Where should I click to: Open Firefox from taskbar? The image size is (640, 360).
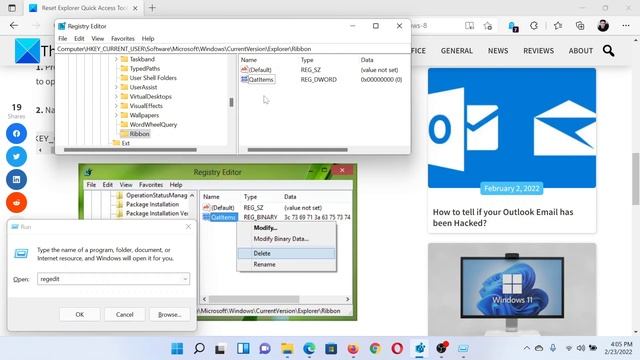pyautogui.click(x=353, y=349)
